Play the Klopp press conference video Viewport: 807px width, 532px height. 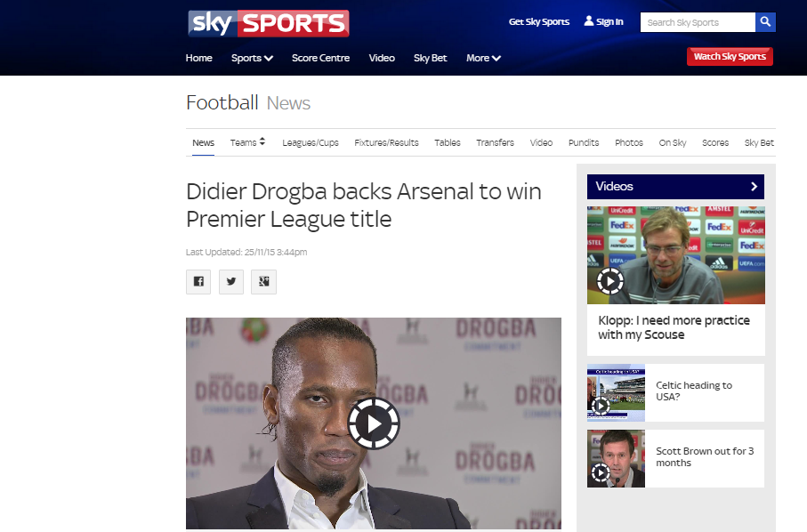point(609,281)
